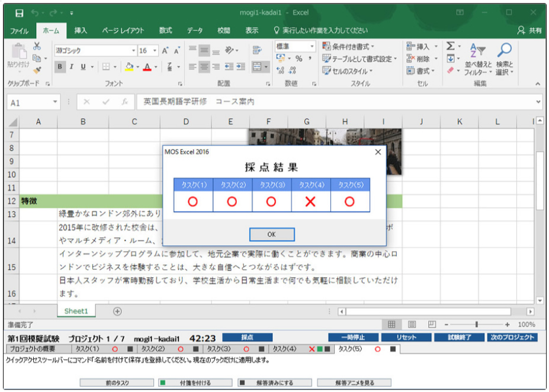Click the Redo arrow icon
This screenshot has height=392, width=549.
pyautogui.click(x=53, y=13)
